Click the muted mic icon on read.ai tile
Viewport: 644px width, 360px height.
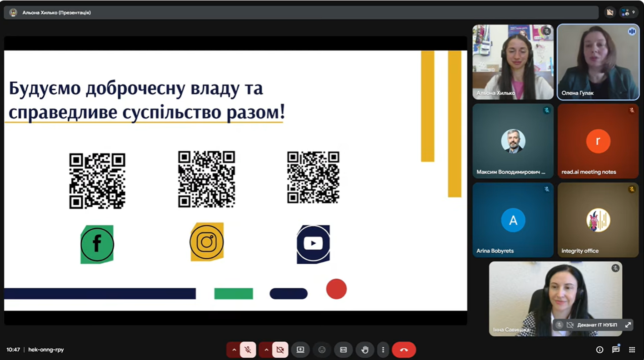(632, 110)
